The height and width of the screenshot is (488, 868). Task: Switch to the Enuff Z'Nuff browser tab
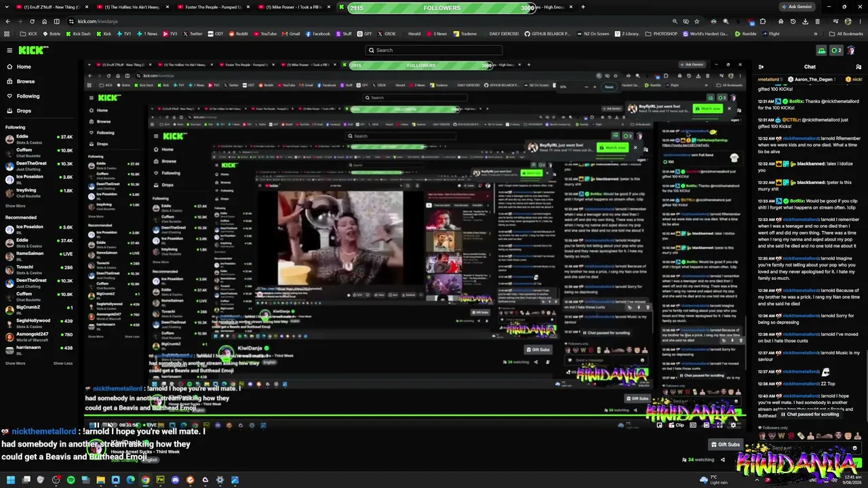pos(52,7)
